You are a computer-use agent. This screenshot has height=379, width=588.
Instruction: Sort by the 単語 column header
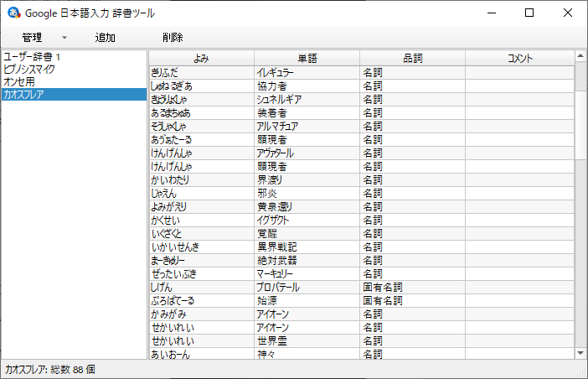pyautogui.click(x=307, y=58)
